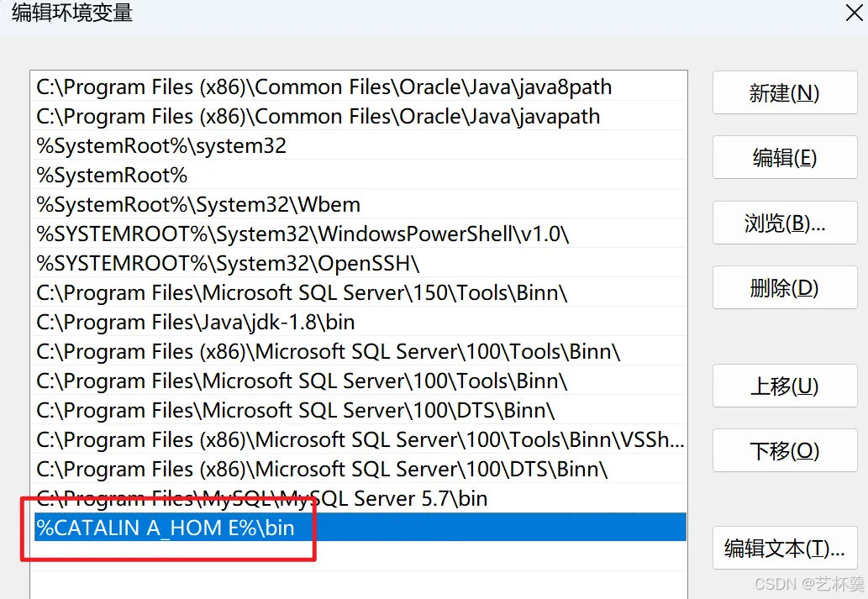Click the 新建(N) button

tap(785, 92)
